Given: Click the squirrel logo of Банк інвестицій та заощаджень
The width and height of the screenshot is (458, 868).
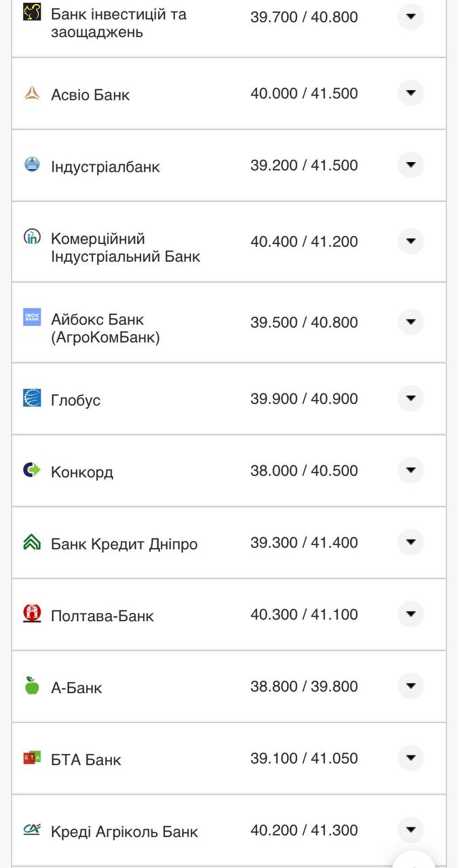Looking at the screenshot, I should click(x=32, y=12).
